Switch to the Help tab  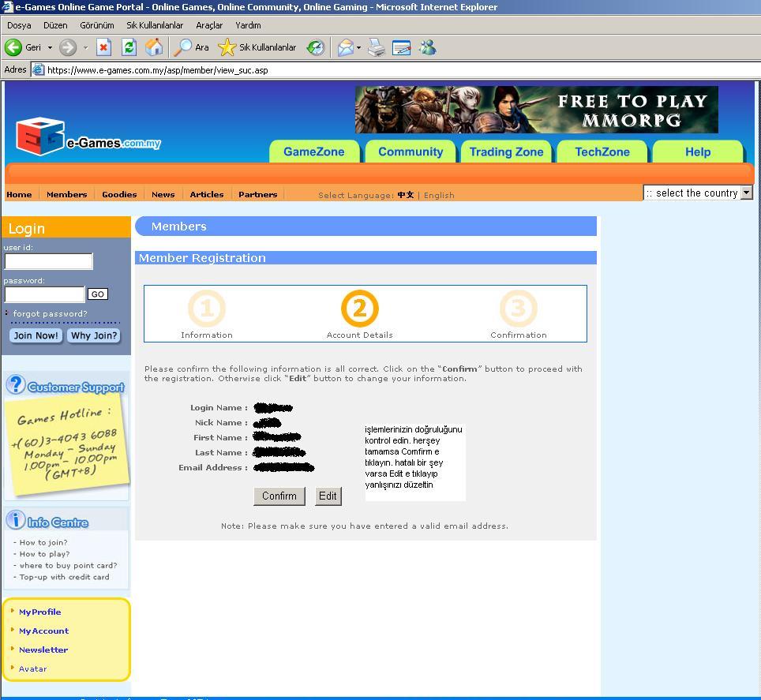click(x=698, y=152)
